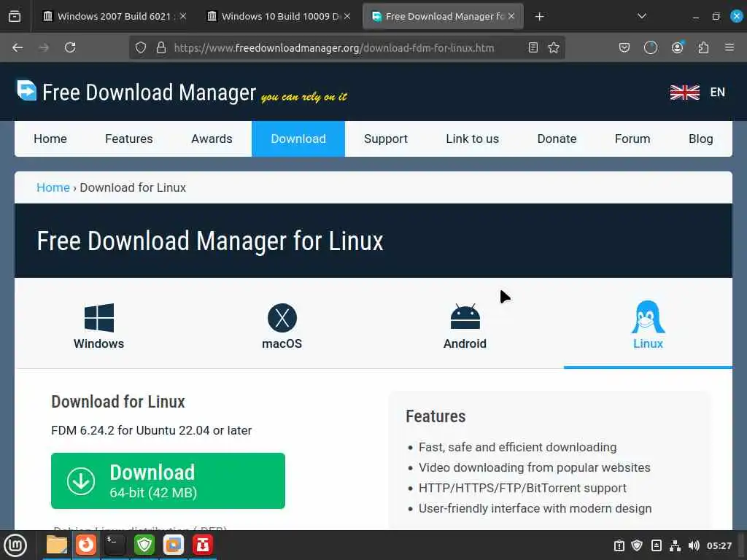
Task: Open the Firefox icon in the taskbar
Action: [86, 545]
